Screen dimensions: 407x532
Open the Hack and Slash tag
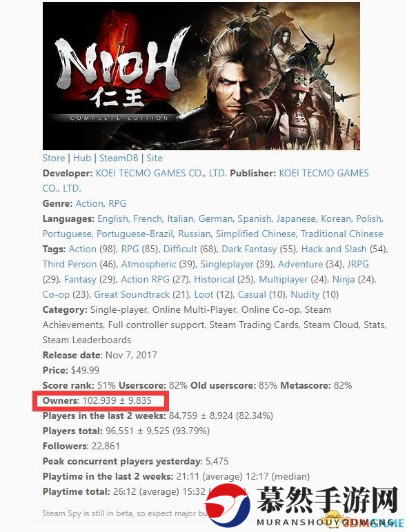334,249
